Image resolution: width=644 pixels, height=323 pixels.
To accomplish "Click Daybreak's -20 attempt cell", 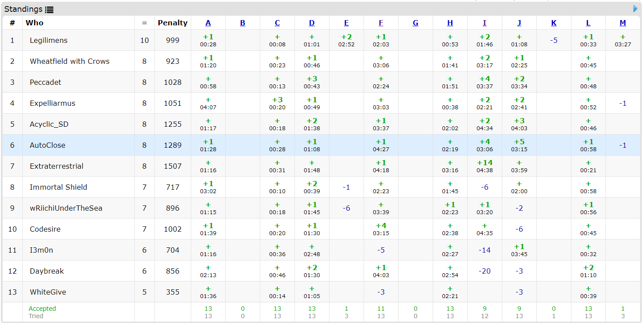I will (x=484, y=271).
